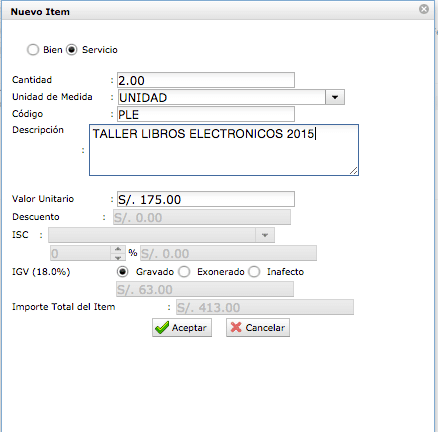Image resolution: width=438 pixels, height=432 pixels.
Task: Confirm with the Aceptar button
Action: pyautogui.click(x=182, y=328)
